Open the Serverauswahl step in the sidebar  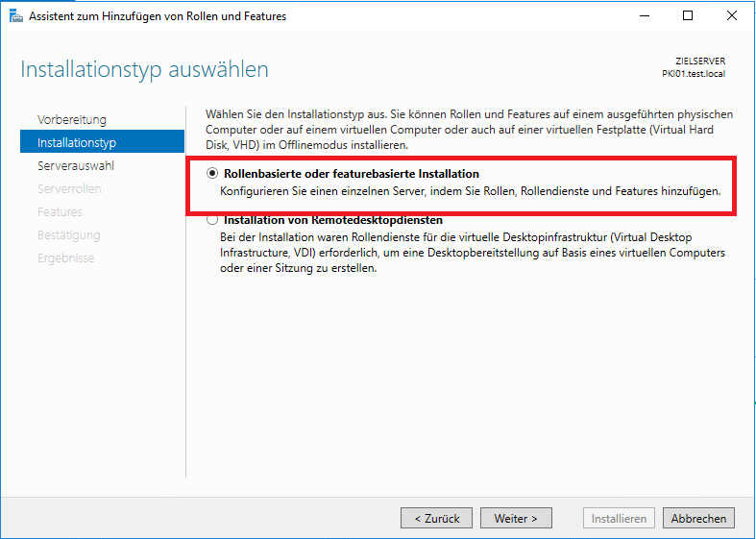coord(76,165)
